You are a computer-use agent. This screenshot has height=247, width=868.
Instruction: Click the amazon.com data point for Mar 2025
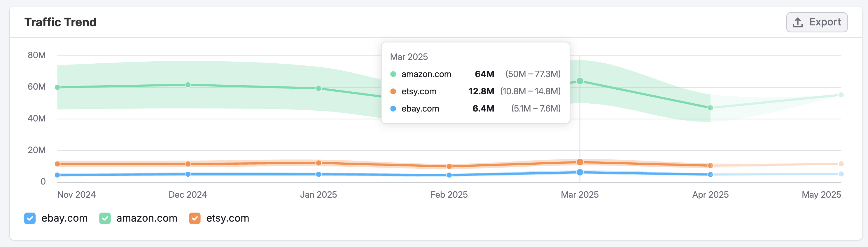coord(580,81)
